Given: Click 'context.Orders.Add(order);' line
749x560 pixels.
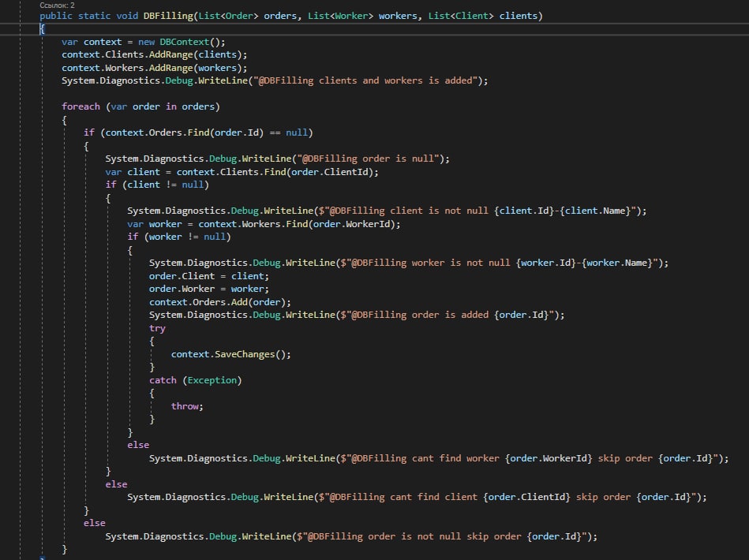Looking at the screenshot, I should [219, 302].
